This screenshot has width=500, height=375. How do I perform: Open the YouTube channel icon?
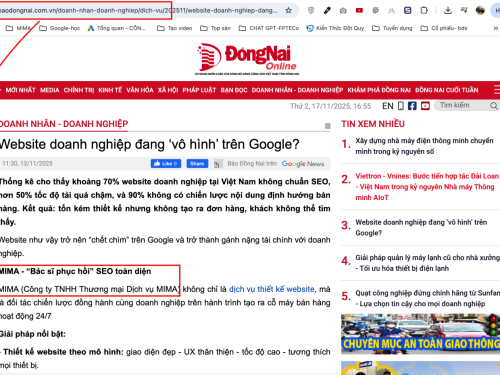click(425, 106)
